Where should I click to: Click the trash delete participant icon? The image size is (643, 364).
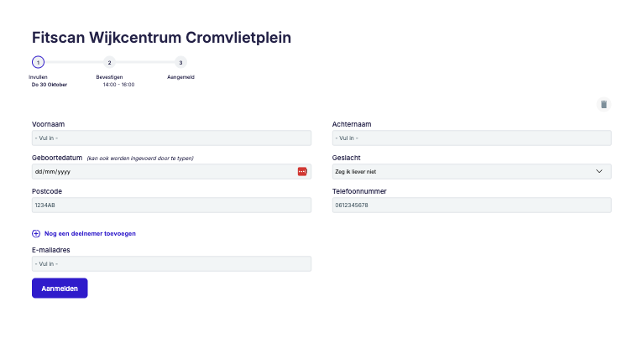pyautogui.click(x=604, y=105)
